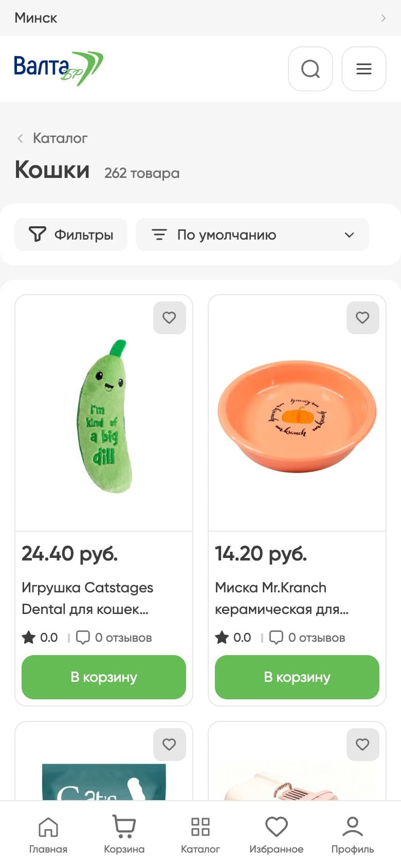Image resolution: width=401 pixels, height=868 pixels.
Task: Click the Валта logo
Action: (x=59, y=68)
